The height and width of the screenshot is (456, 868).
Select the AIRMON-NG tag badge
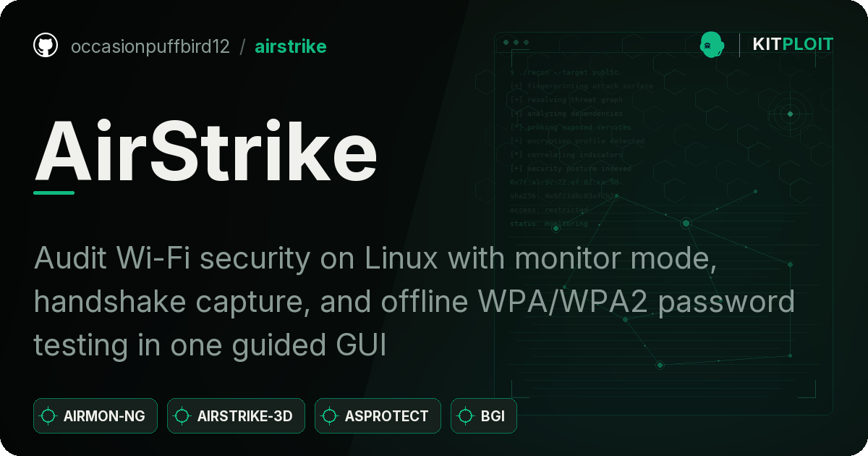(x=95, y=416)
